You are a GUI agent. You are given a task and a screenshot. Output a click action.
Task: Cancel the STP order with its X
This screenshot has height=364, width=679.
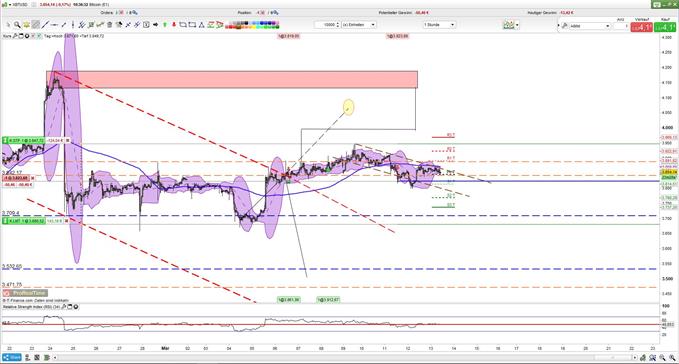tap(67, 141)
